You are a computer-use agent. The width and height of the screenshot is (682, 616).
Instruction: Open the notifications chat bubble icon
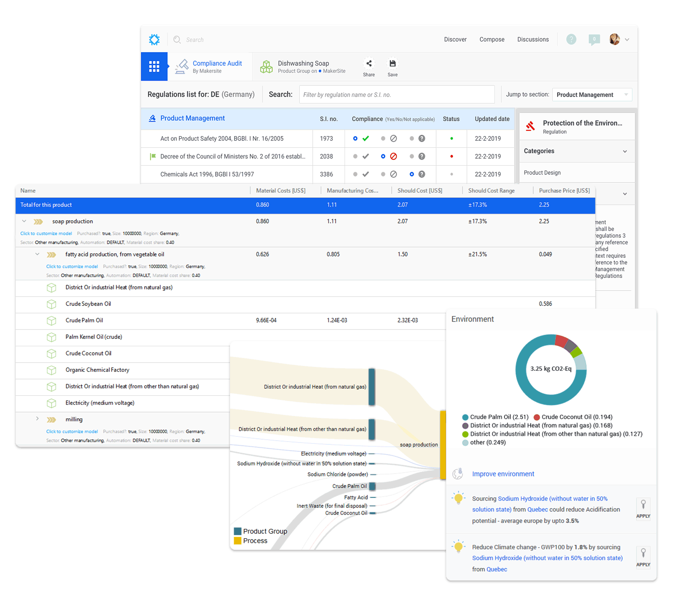(594, 40)
